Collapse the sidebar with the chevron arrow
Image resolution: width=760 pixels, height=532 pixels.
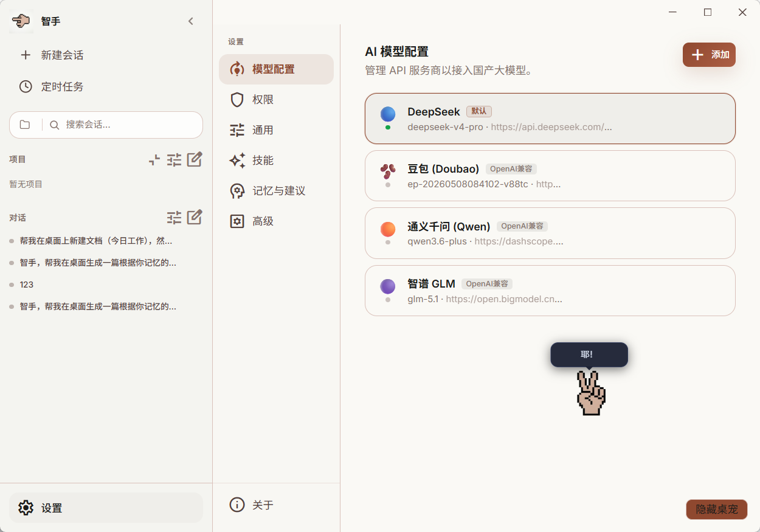click(x=190, y=21)
